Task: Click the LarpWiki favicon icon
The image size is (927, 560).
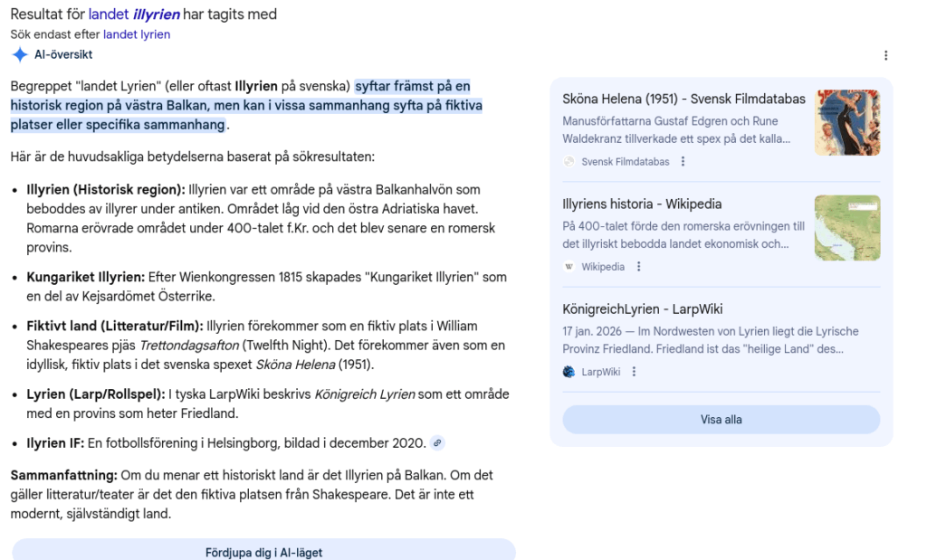Action: [x=569, y=372]
